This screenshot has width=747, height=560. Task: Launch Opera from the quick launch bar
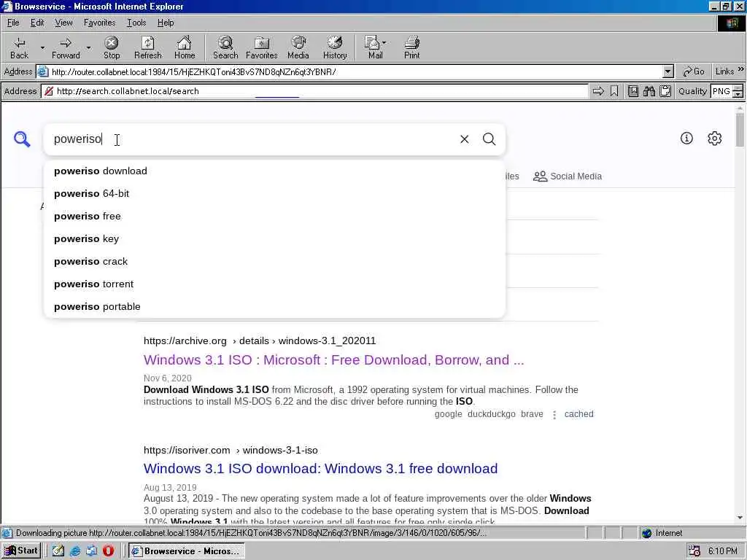point(108,551)
